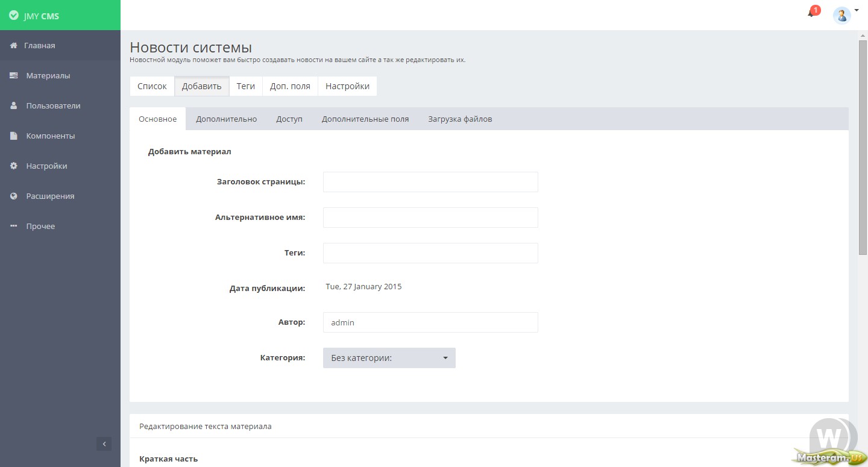868x467 pixels.
Task: Collapse the sidebar with the arrow button
Action: (x=104, y=444)
